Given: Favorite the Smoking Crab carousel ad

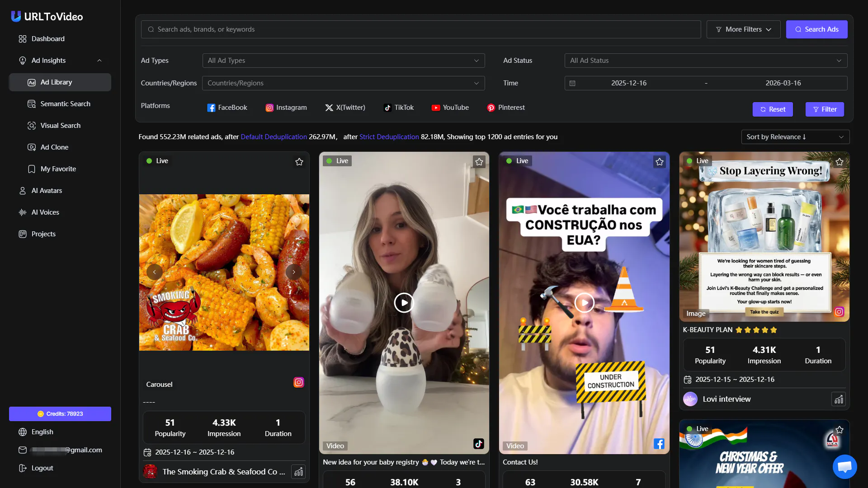Looking at the screenshot, I should tap(299, 162).
